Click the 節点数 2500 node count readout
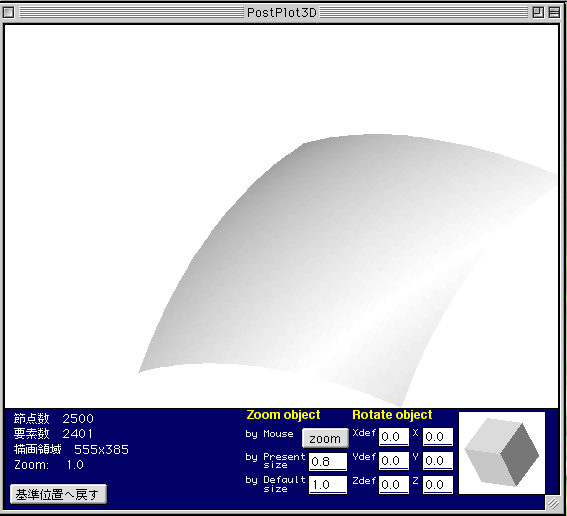The image size is (567, 516). (x=54, y=418)
